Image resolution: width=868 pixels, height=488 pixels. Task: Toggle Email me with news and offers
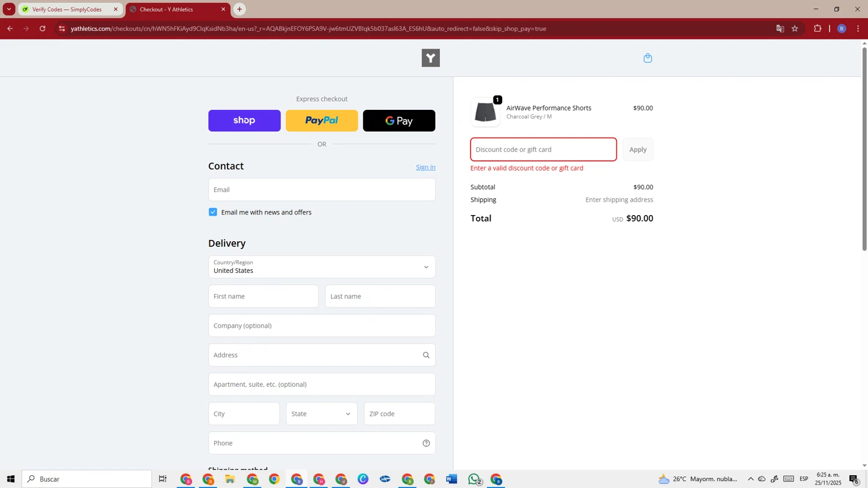click(213, 212)
